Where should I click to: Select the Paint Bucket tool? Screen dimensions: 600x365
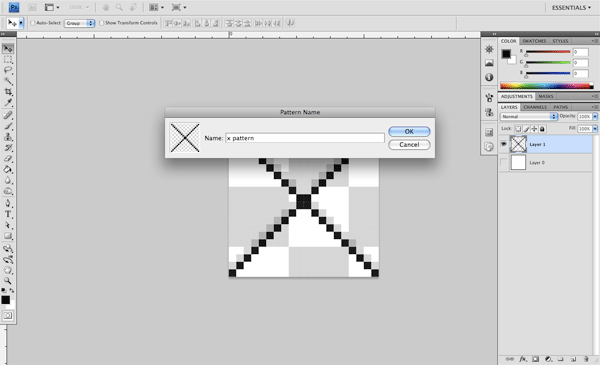pos(8,169)
